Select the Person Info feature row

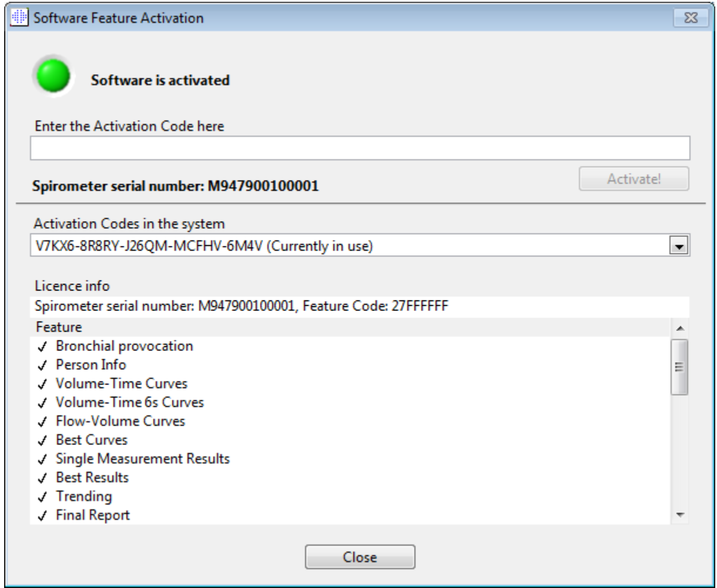tap(91, 365)
